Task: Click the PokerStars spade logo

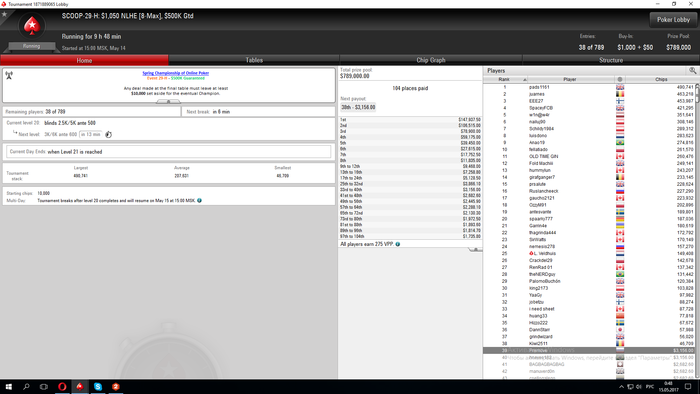Action: click(x=32, y=26)
